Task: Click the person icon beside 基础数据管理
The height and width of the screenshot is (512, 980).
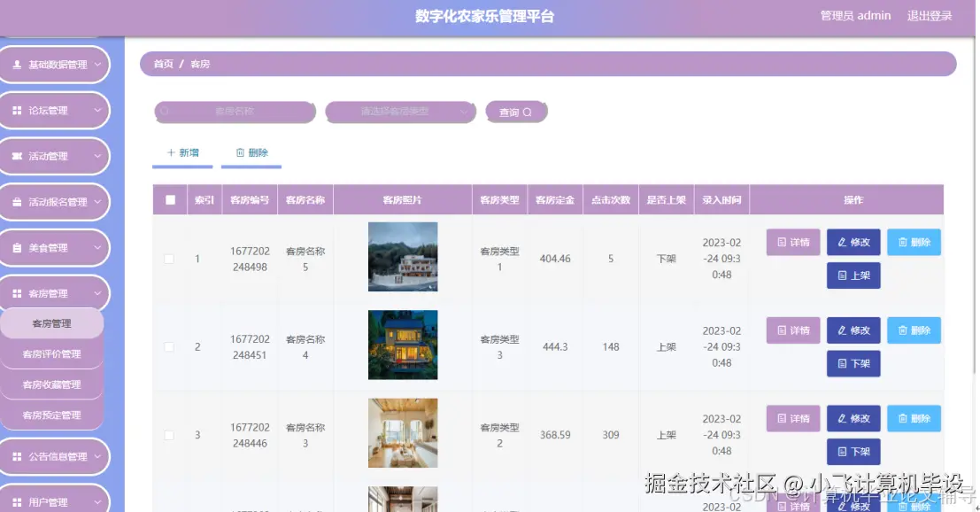Action: pyautogui.click(x=17, y=65)
